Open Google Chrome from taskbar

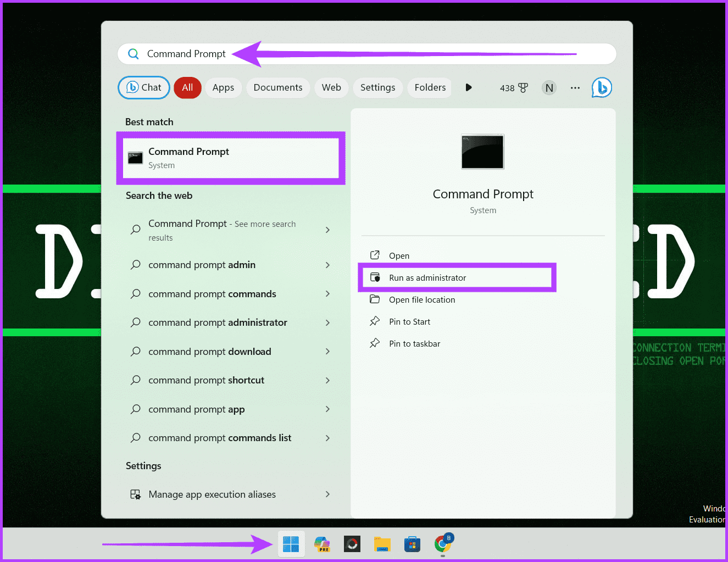coord(443,544)
